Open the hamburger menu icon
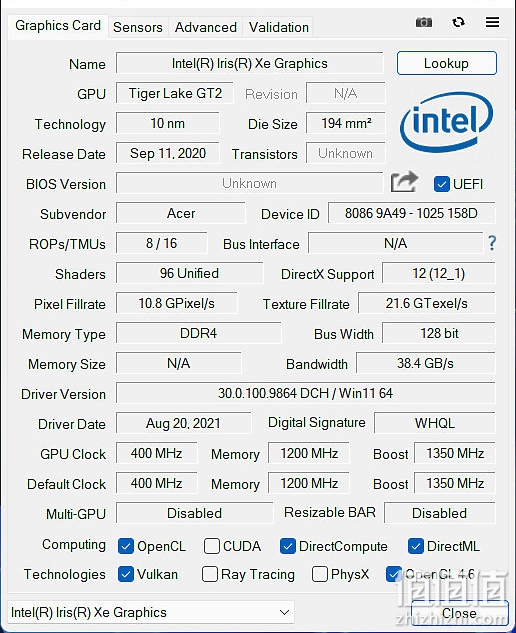 click(x=492, y=22)
